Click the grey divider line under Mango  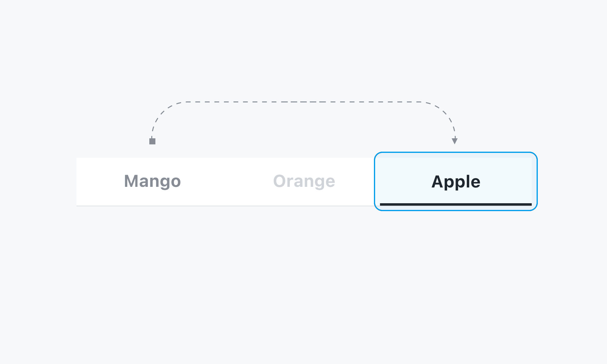(x=152, y=206)
